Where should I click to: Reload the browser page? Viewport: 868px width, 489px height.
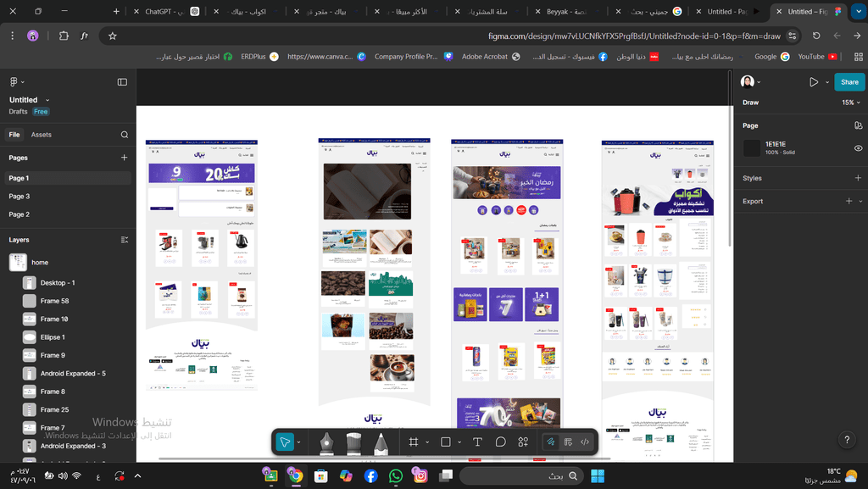point(816,36)
